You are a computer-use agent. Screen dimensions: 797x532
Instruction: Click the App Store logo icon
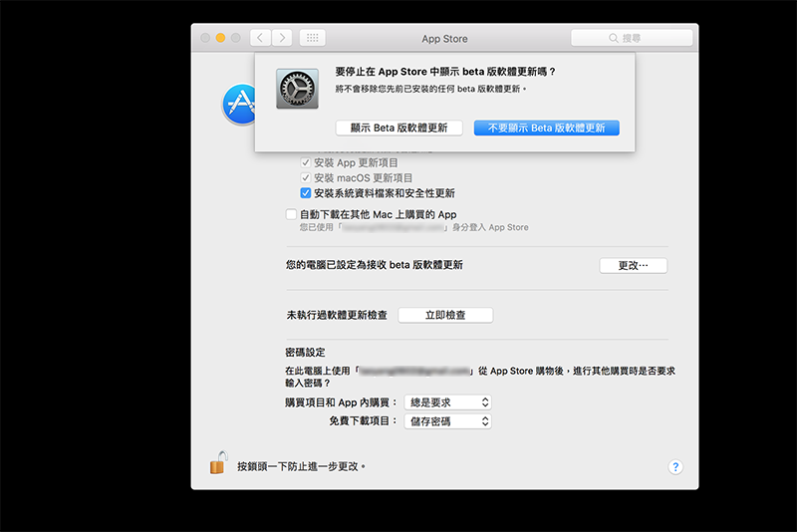[239, 105]
